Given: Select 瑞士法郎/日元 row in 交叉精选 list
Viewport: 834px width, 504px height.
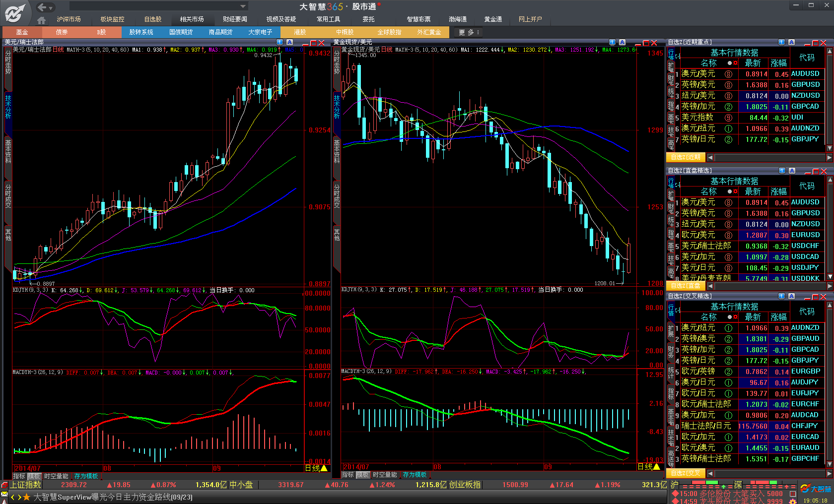Looking at the screenshot, I should click(x=752, y=426).
